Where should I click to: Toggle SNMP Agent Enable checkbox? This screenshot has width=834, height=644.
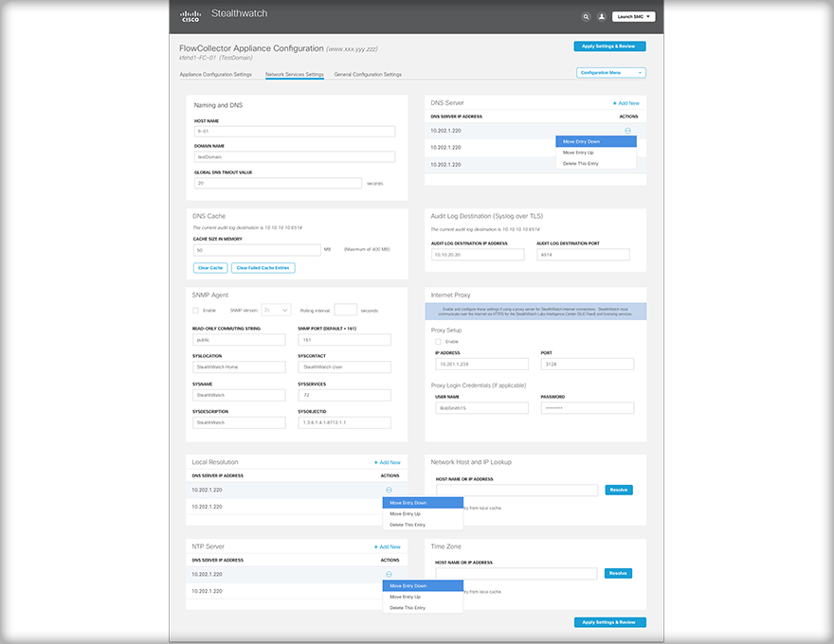coord(195,311)
